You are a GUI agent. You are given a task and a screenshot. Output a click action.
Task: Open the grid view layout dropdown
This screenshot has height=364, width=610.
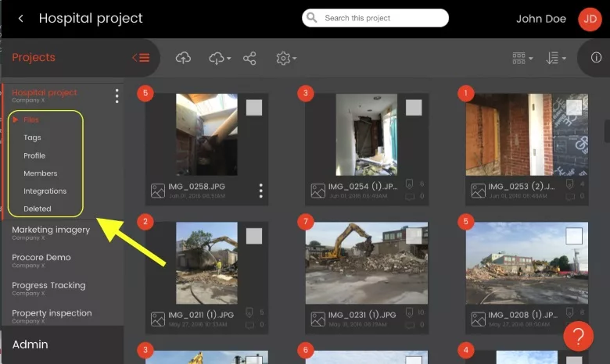pyautogui.click(x=522, y=59)
